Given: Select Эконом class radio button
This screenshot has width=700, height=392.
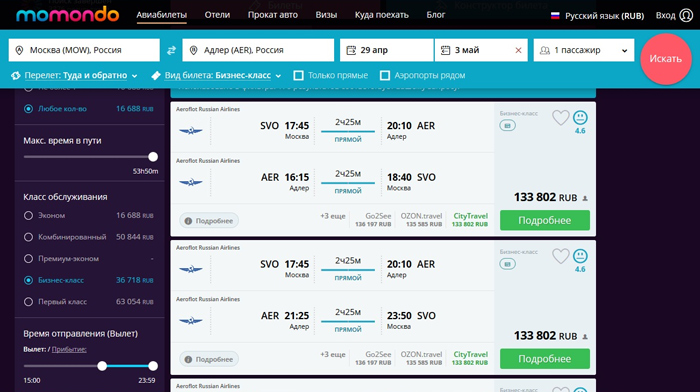Looking at the screenshot, I should [29, 216].
